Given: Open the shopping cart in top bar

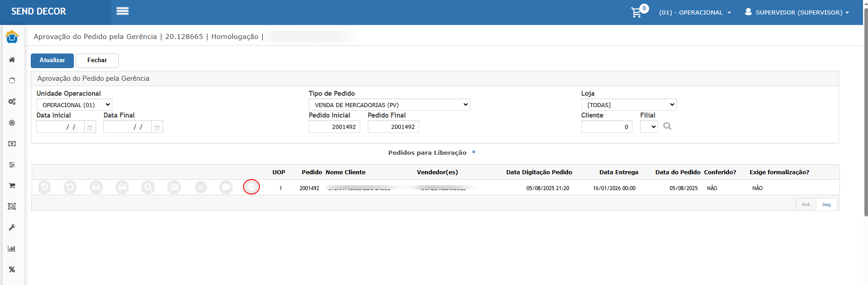Looking at the screenshot, I should coord(637,12).
